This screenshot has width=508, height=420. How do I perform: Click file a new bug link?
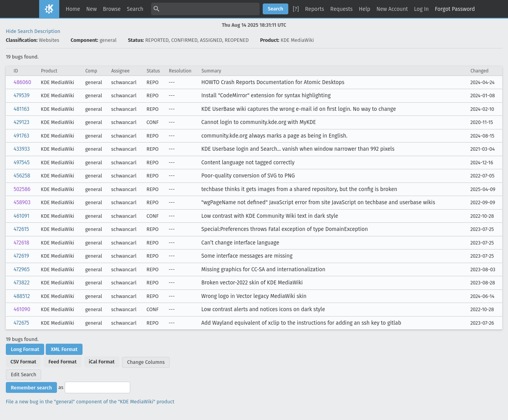90,402
